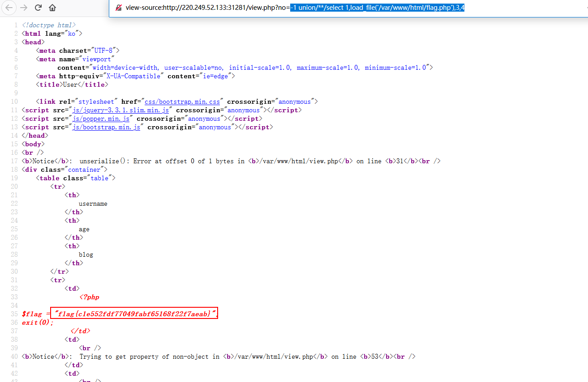The image size is (588, 382).
Task: Click the blog table header text
Action: (x=86, y=255)
